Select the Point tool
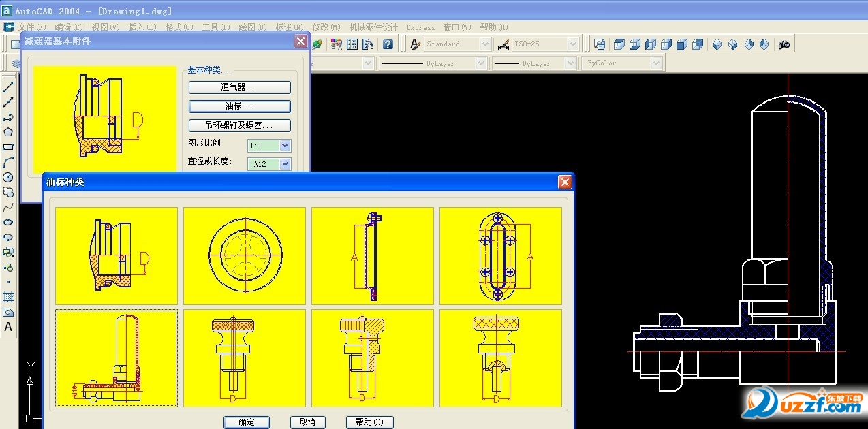Viewport: 868px width, 429px height. [8, 282]
